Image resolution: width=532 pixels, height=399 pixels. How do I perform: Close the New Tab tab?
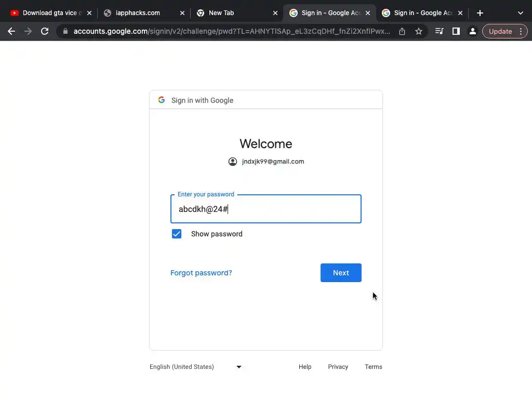[x=275, y=13]
